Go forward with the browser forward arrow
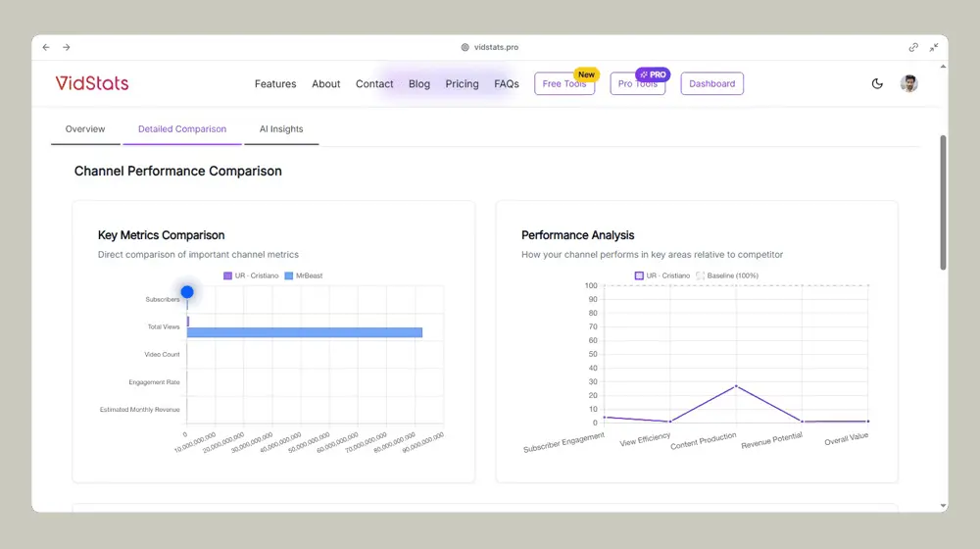Viewport: 980px width, 549px height. 67,47
